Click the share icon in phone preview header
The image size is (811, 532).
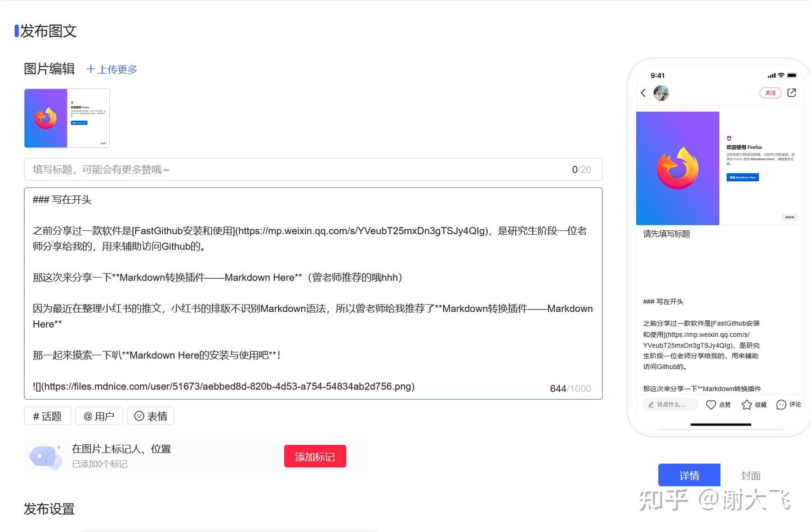[x=791, y=92]
